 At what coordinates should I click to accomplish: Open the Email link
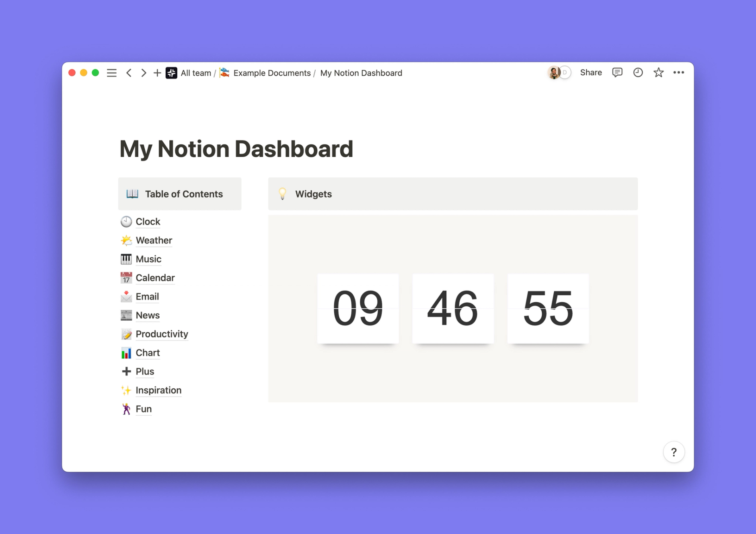[147, 297]
